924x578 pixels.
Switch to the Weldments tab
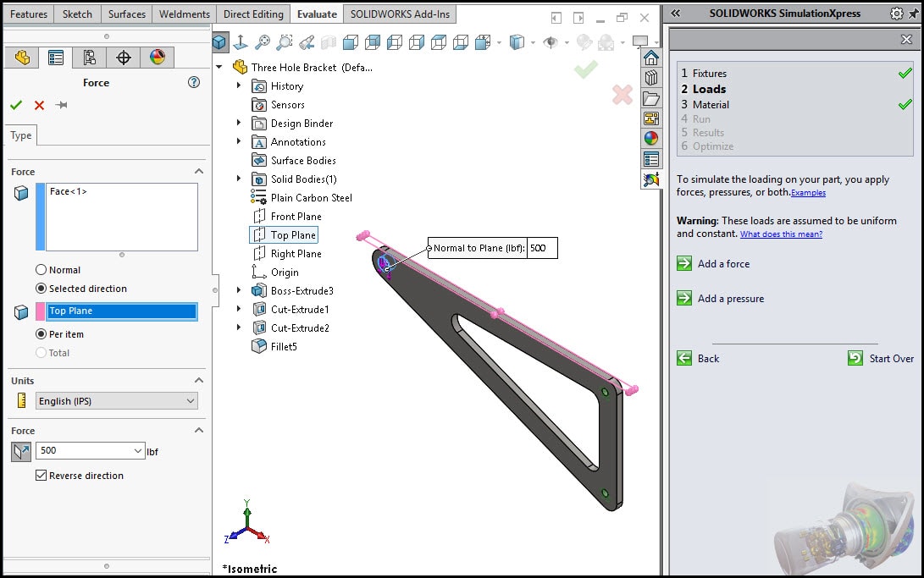[x=185, y=14]
